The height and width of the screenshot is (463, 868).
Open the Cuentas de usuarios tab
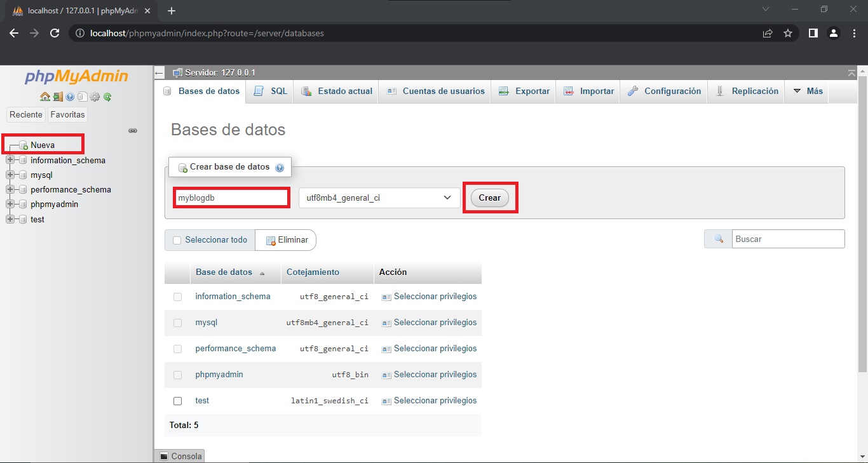(436, 91)
